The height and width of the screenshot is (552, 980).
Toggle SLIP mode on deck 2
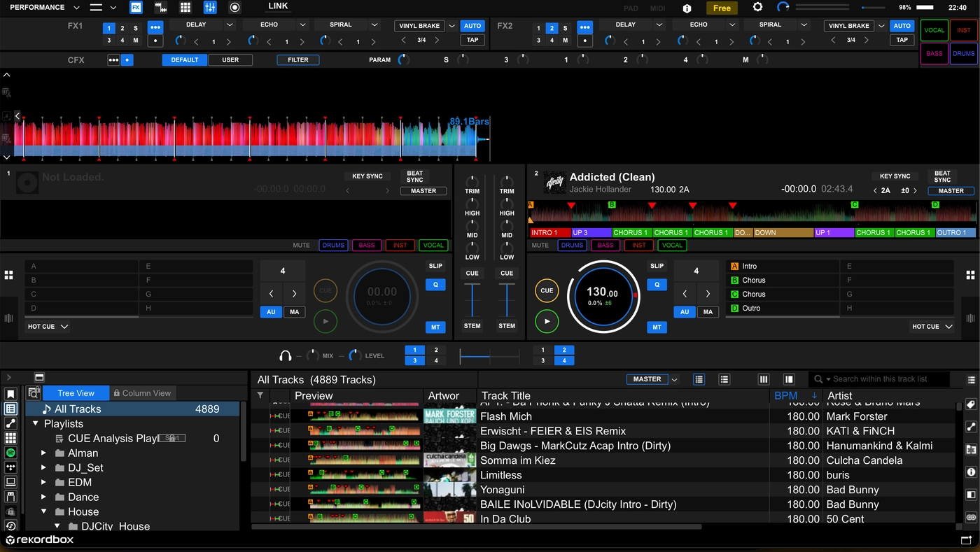657,266
